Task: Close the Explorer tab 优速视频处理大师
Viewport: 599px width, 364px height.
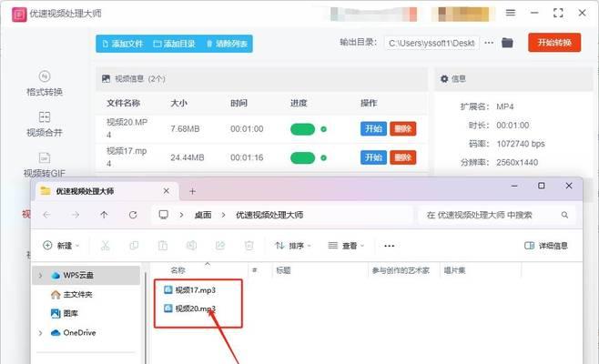Action: tap(167, 191)
